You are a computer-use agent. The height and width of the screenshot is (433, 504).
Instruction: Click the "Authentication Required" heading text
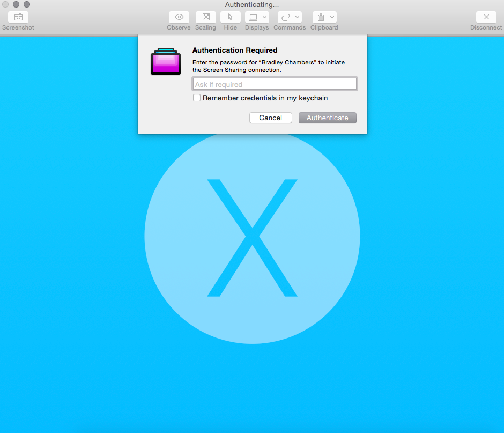(235, 50)
